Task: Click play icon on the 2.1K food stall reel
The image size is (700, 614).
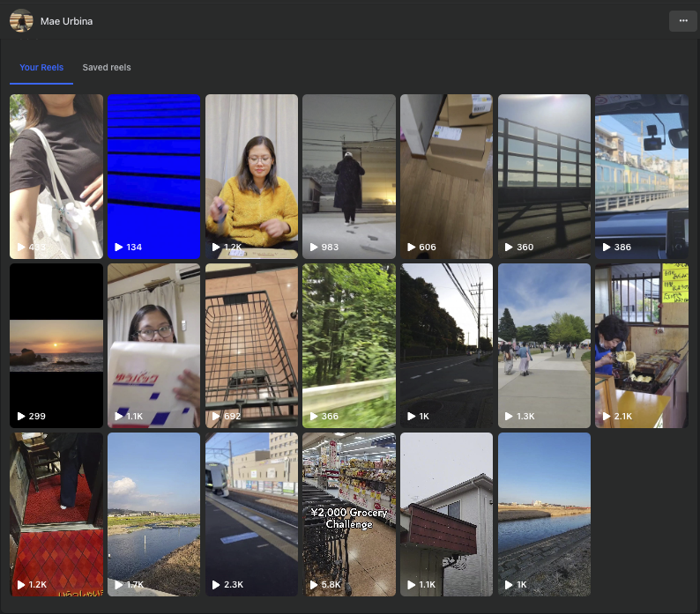Action: click(x=607, y=416)
